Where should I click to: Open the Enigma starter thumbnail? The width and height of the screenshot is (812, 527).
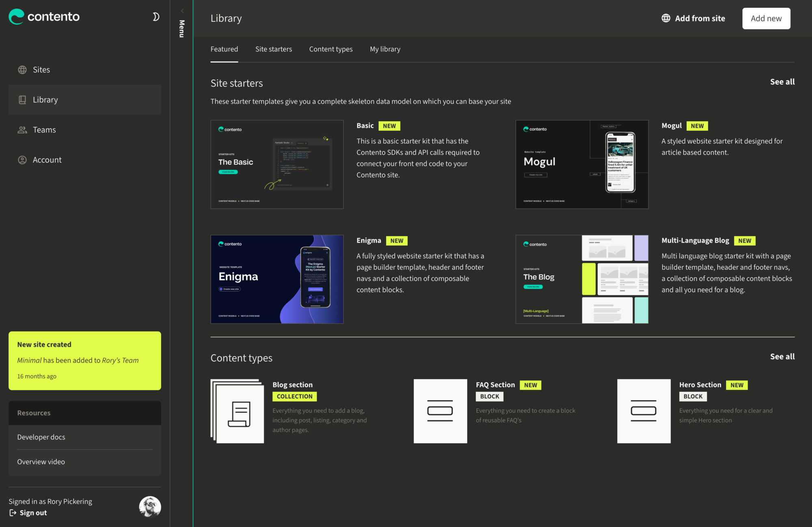(277, 279)
